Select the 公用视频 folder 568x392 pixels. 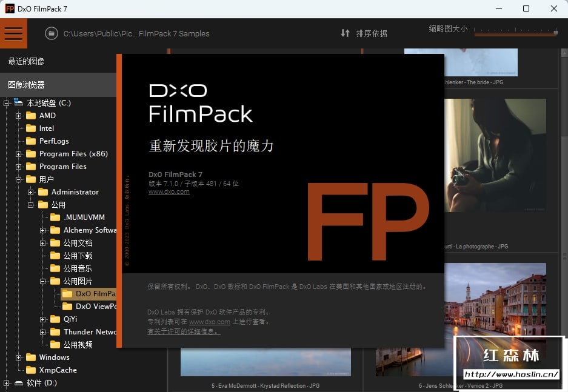(78, 345)
